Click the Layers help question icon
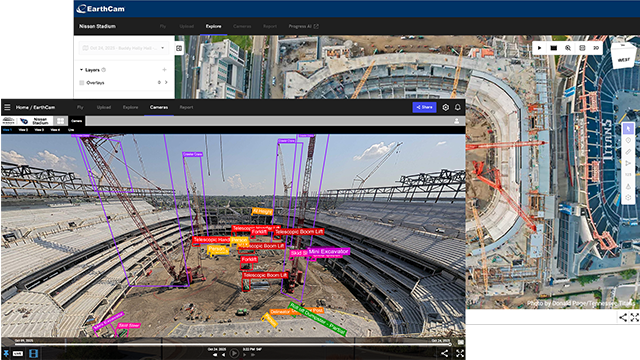Image resolution: width=640 pixels, height=360 pixels. 104,70
